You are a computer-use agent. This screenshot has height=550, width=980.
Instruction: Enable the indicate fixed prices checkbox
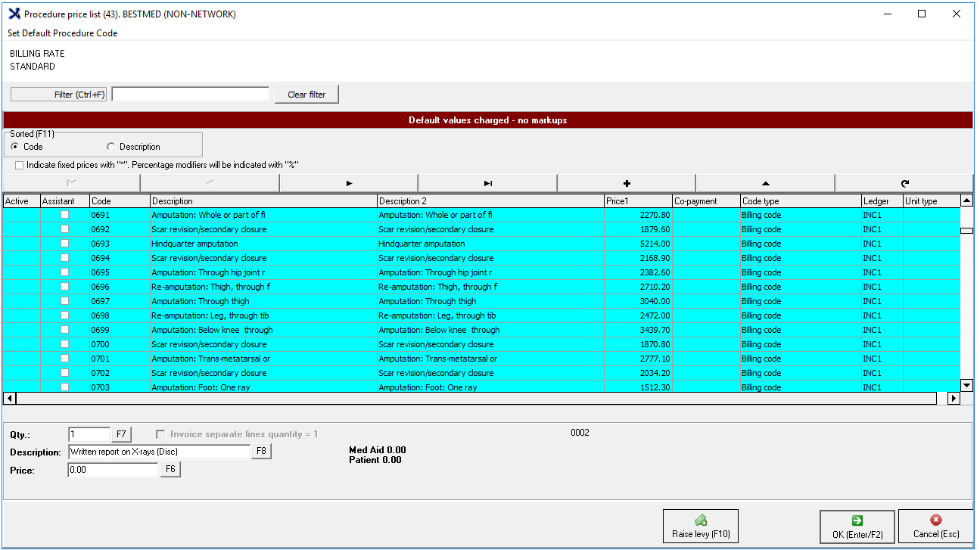click(19, 165)
